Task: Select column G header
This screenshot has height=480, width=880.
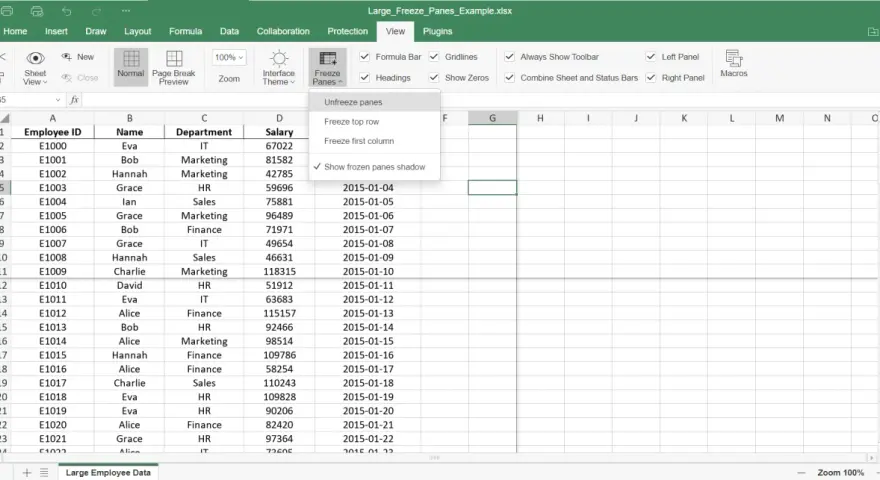Action: 492,118
